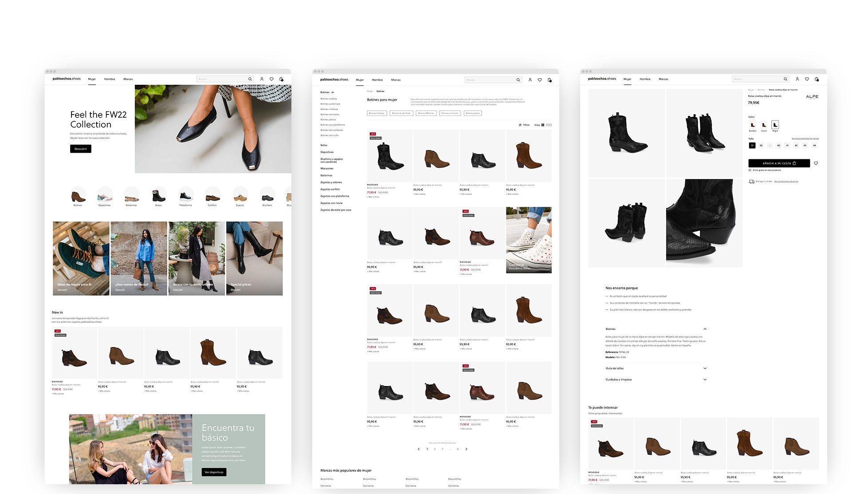Image resolution: width=868 pixels, height=494 pixels.
Task: Click the Descubrir button in hero banner
Action: [81, 149]
